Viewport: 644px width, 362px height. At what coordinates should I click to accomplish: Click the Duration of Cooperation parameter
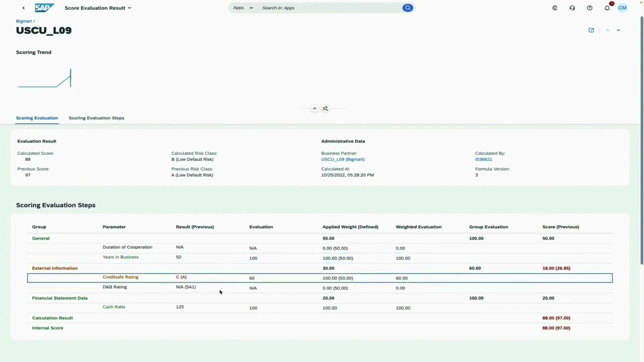point(127,247)
